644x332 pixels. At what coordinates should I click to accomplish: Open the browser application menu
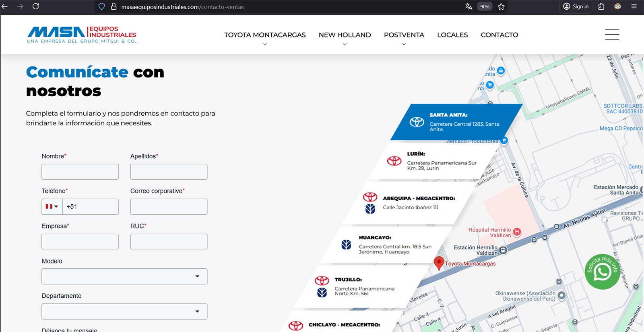pos(634,6)
